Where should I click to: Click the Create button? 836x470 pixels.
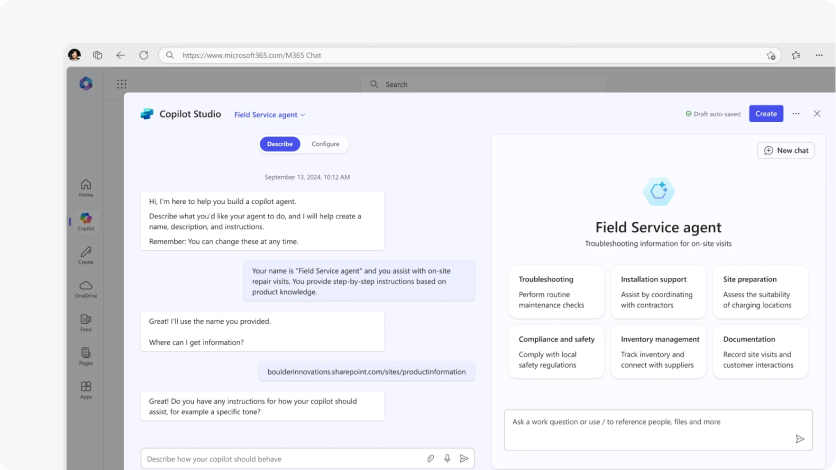(766, 114)
